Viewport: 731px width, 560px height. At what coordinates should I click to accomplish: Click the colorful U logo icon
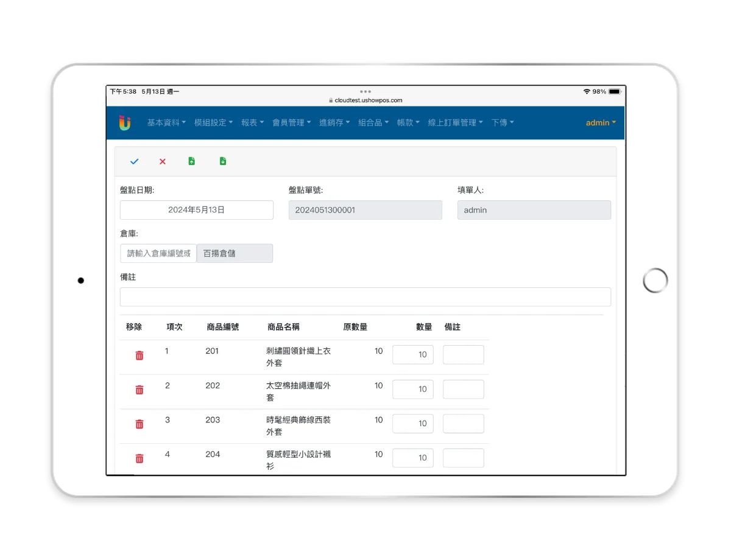[x=125, y=122]
